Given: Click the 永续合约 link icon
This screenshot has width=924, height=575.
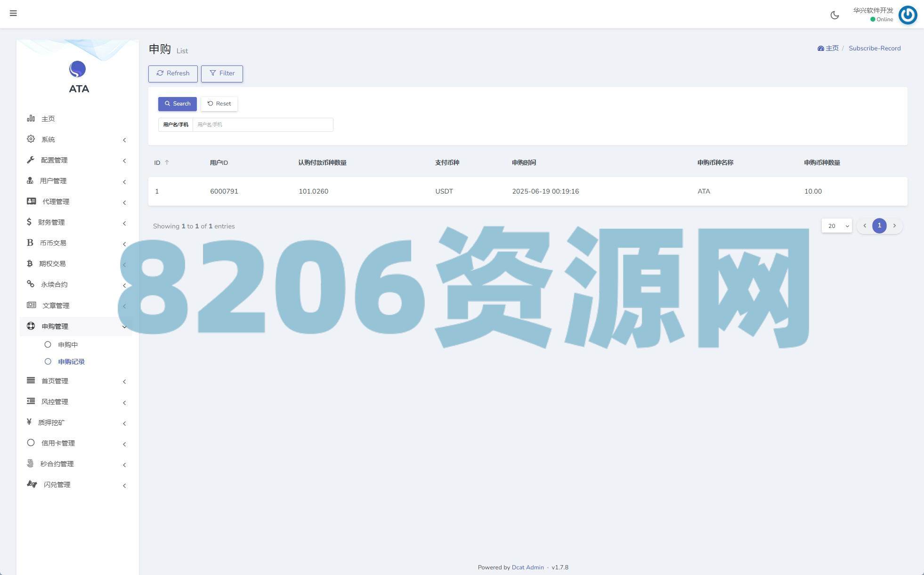Looking at the screenshot, I should coord(31,284).
